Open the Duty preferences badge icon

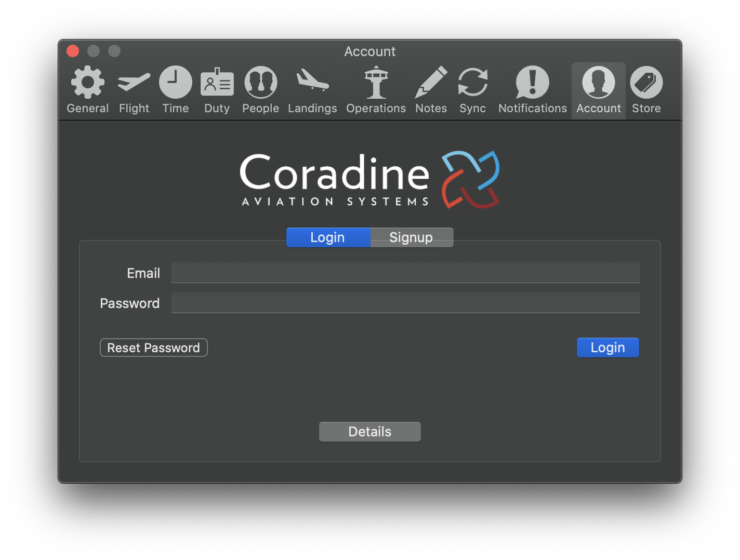[x=217, y=82]
